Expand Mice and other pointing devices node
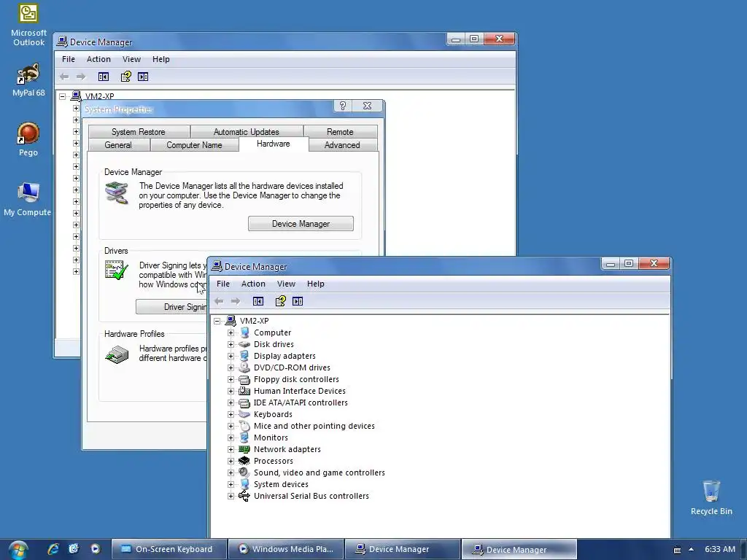The width and height of the screenshot is (747, 560). coord(231,426)
